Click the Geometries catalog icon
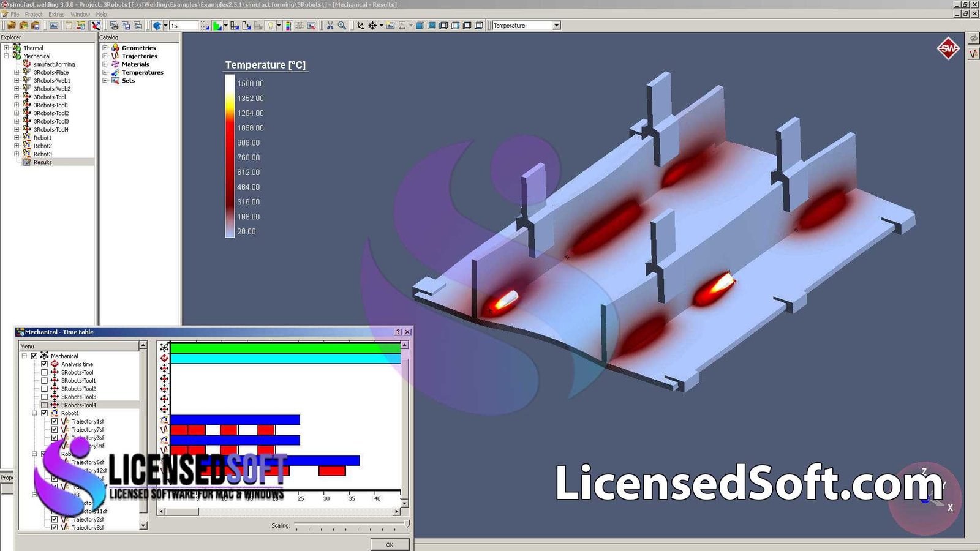Viewport: 980px width, 551px height. click(115, 48)
